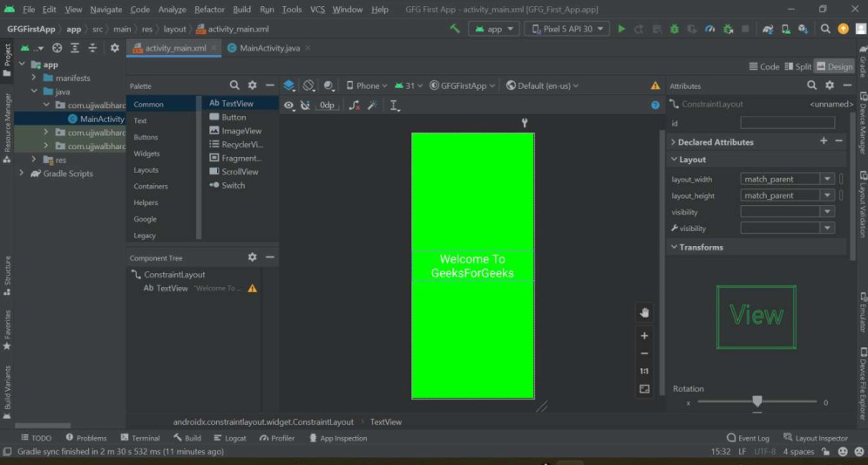Open Search Everywhere magnifier in top toolbar
This screenshot has width=868, height=465.
(x=824, y=29)
